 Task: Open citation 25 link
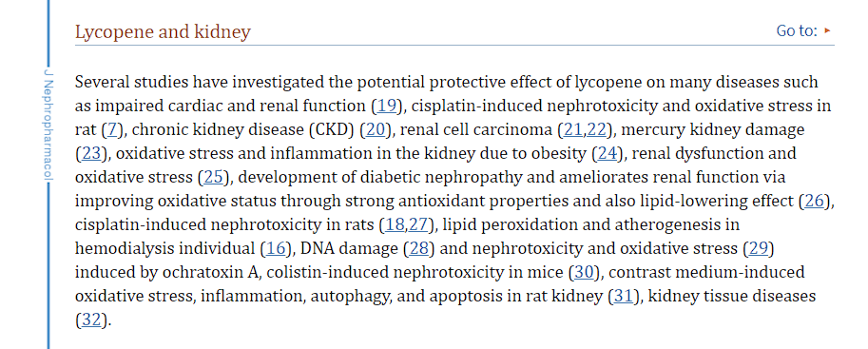(213, 177)
